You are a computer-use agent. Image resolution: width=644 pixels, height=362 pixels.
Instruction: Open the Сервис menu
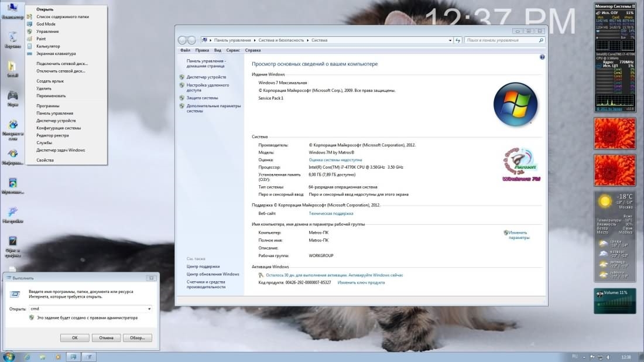[233, 50]
